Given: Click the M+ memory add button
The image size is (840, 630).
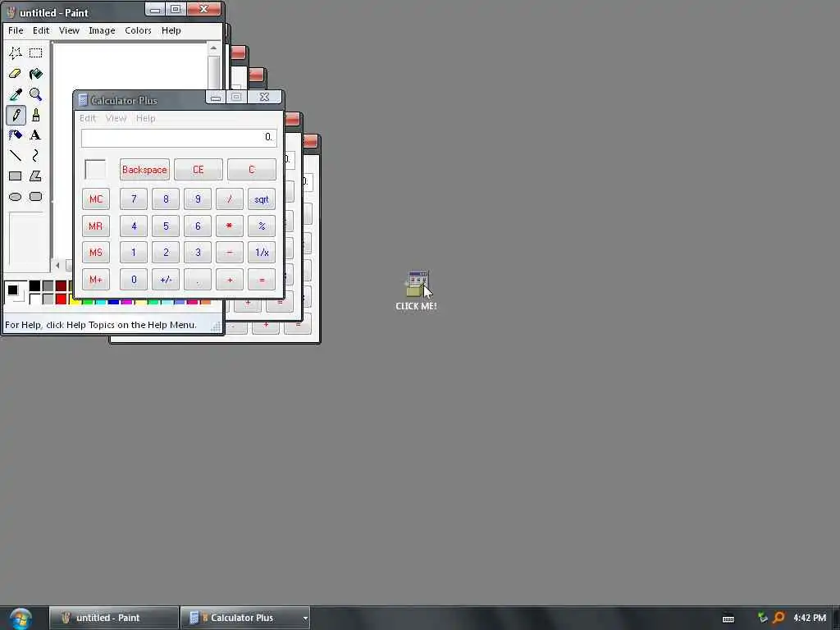Looking at the screenshot, I should point(96,280).
